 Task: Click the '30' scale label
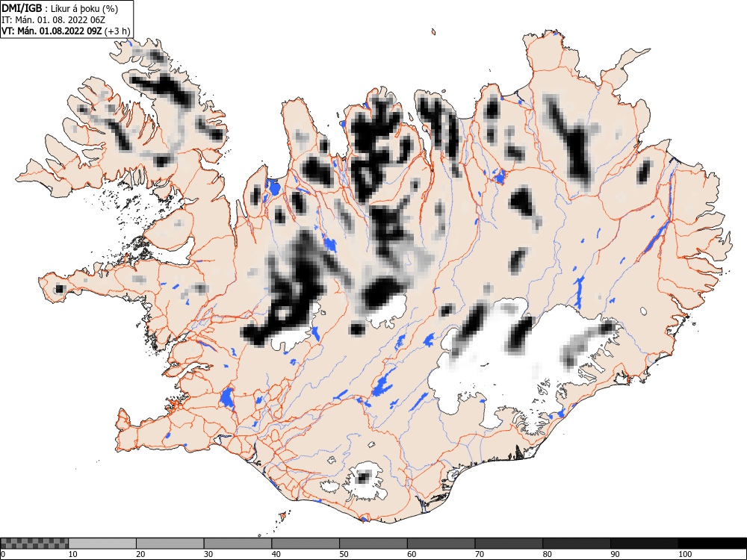[208, 554]
